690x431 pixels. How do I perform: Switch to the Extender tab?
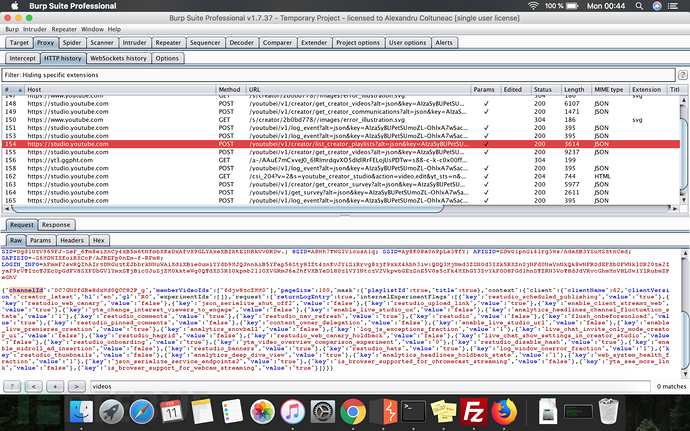click(x=314, y=43)
